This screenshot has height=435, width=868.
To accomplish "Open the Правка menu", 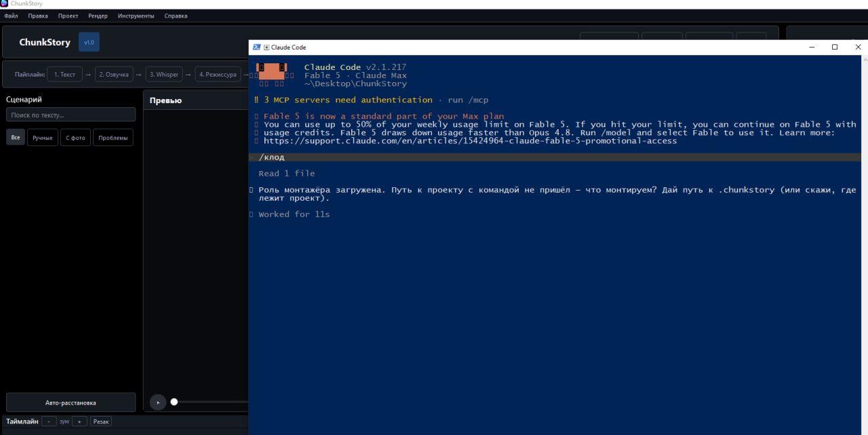I will [x=38, y=16].
